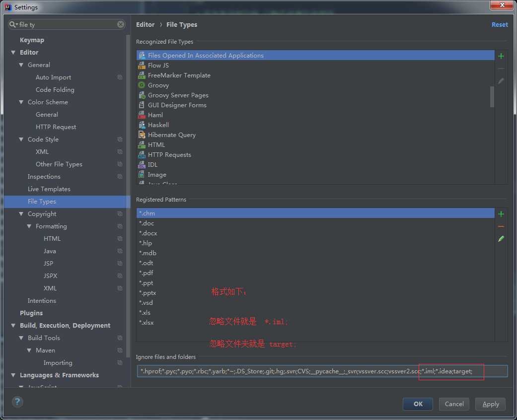Click the Reset link
Screen dimensions: 517x420
point(500,24)
